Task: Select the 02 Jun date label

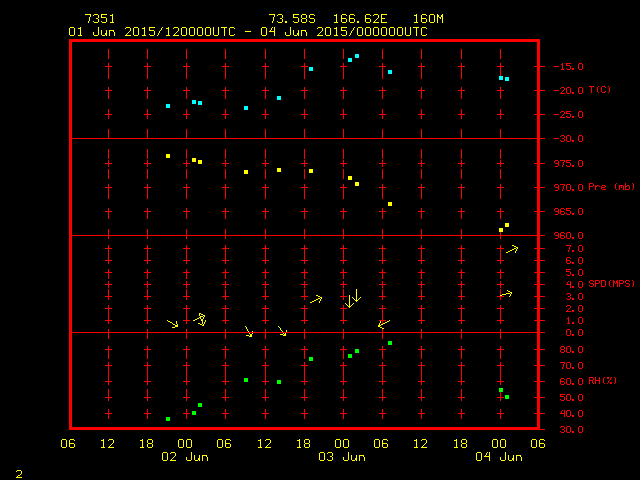Action: click(185, 457)
